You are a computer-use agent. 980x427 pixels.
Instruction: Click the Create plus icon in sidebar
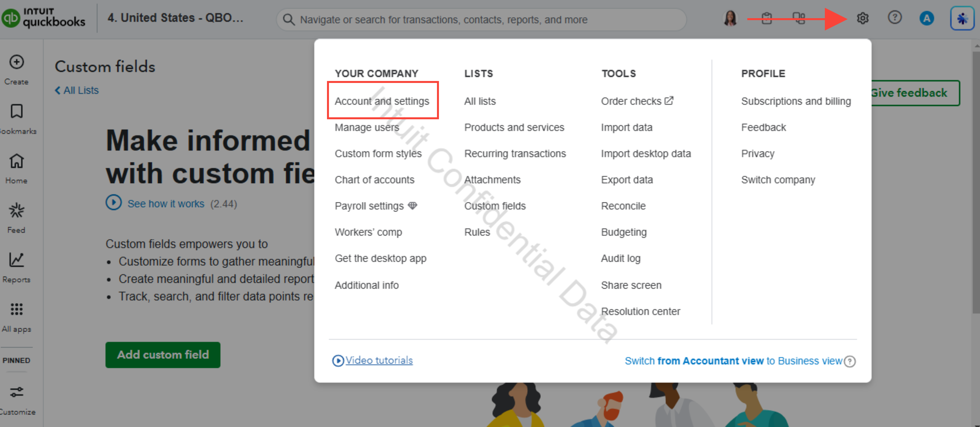16,62
